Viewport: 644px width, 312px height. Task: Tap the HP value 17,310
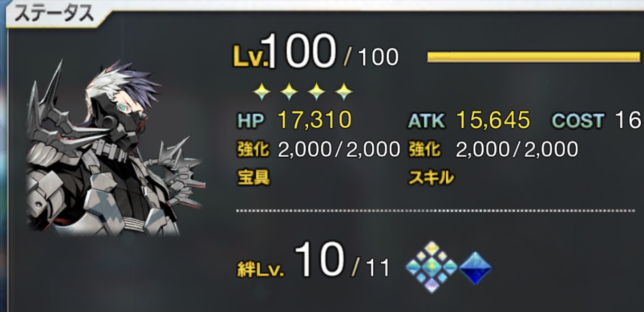point(315,121)
